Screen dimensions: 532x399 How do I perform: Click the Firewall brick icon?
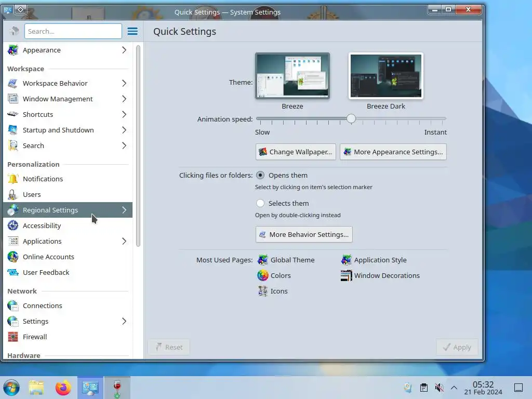[13, 337]
